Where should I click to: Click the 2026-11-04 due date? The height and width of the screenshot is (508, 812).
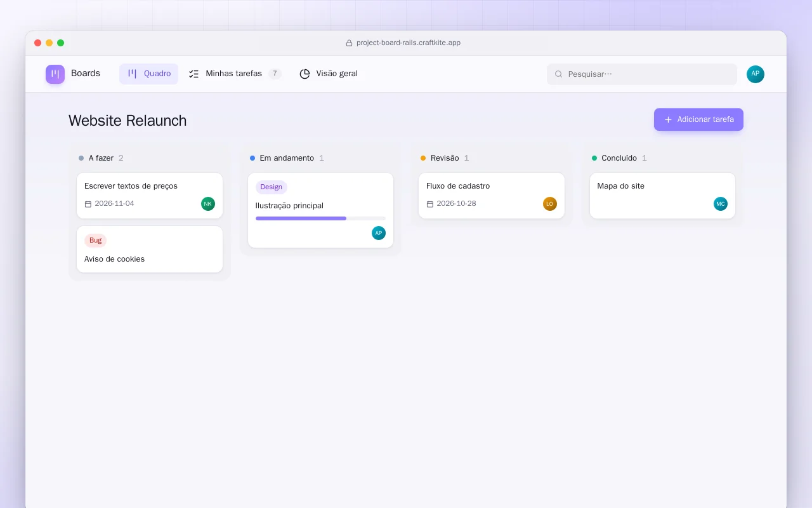[x=114, y=204]
